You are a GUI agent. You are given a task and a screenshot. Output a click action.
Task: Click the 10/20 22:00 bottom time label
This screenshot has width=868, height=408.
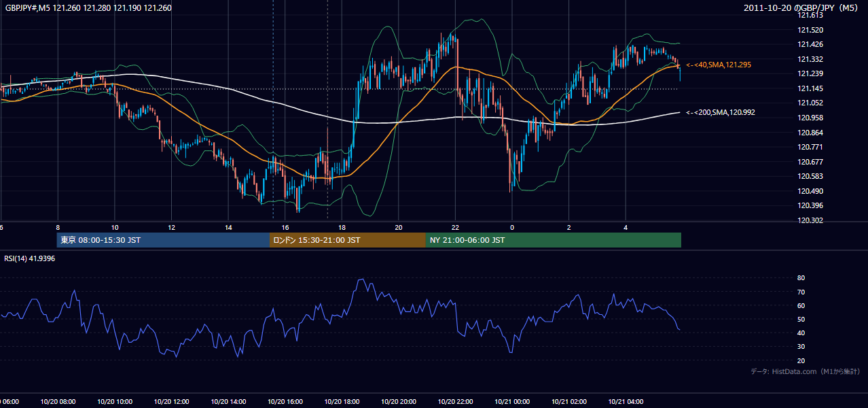pyautogui.click(x=455, y=402)
